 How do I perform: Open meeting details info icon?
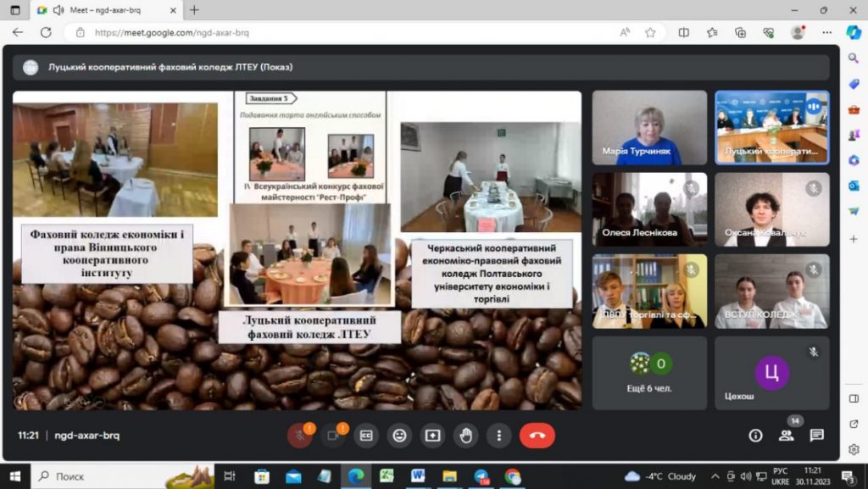click(755, 436)
